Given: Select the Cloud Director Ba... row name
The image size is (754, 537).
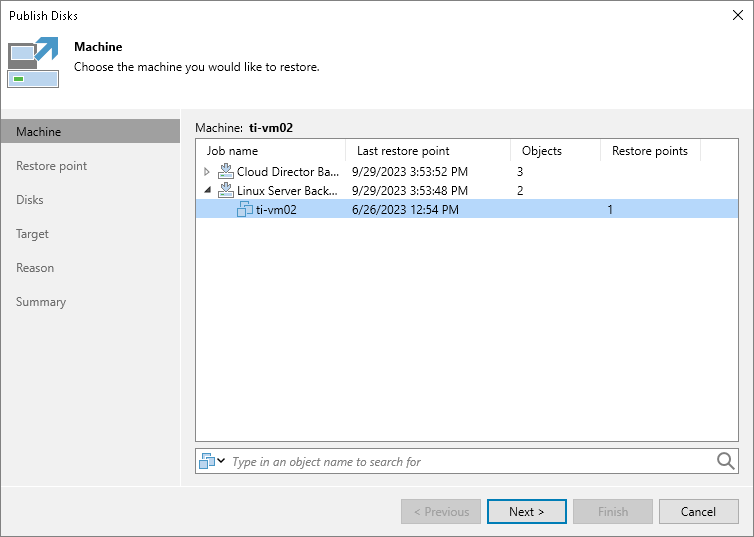Looking at the screenshot, I should 288,172.
